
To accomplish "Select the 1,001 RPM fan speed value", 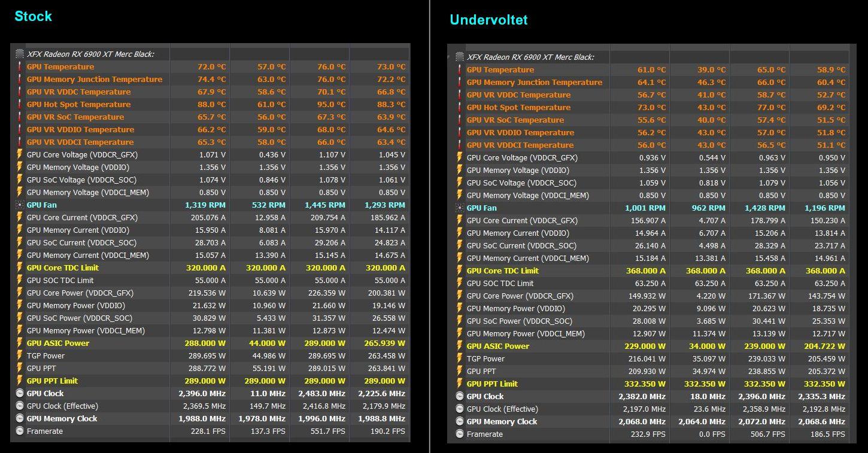I will coord(646,208).
